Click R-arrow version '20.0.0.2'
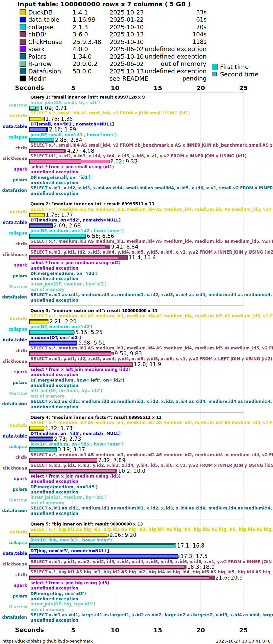273x644 pixels. [x=85, y=64]
